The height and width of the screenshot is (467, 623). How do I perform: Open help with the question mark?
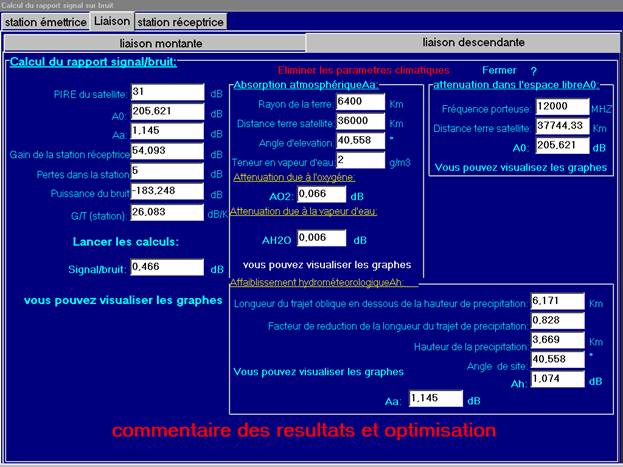[534, 71]
